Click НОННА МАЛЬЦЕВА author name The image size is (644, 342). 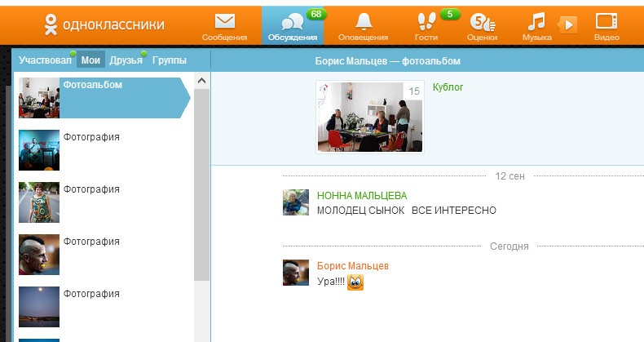tap(362, 196)
